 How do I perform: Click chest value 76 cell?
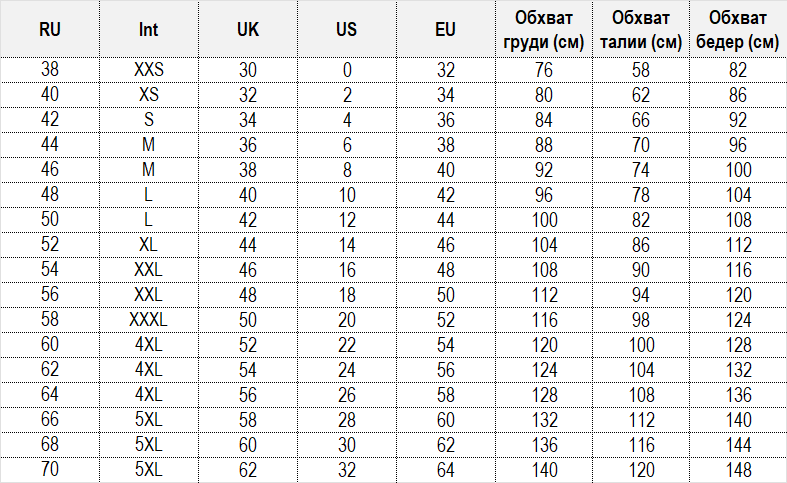click(542, 70)
